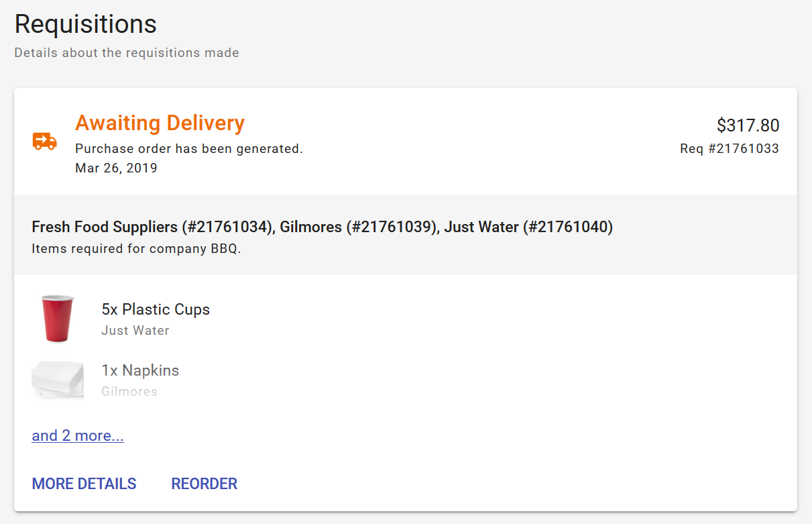Click "Items required for company BBQ" description
812x524 pixels.
pos(136,249)
